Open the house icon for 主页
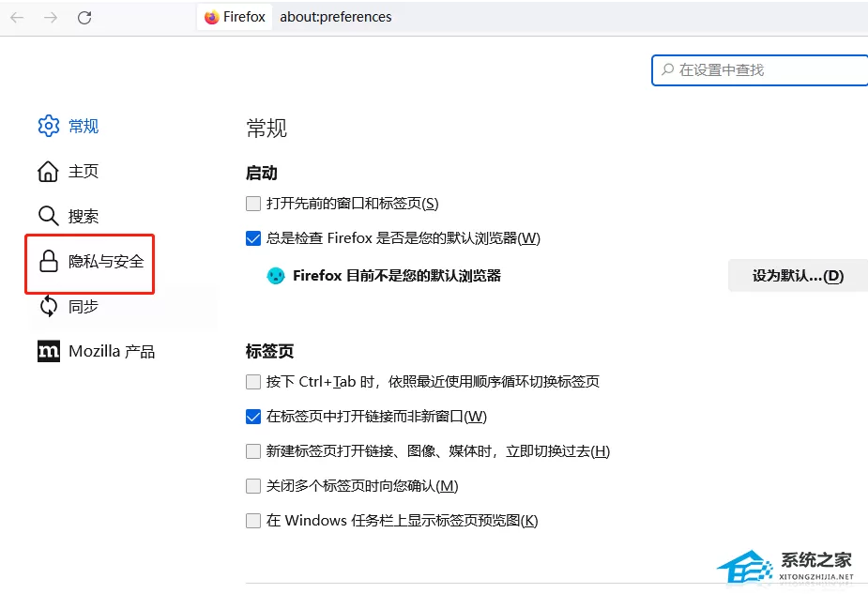The height and width of the screenshot is (594, 868). (48, 172)
